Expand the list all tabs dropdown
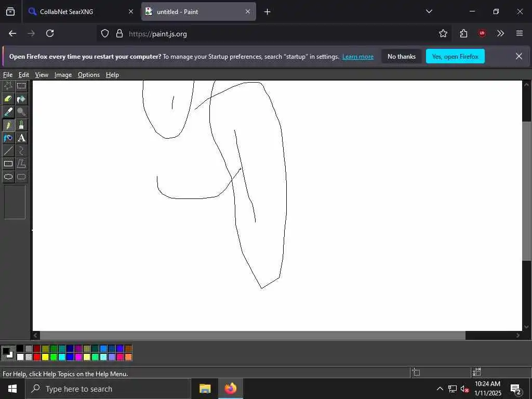 [x=429, y=11]
